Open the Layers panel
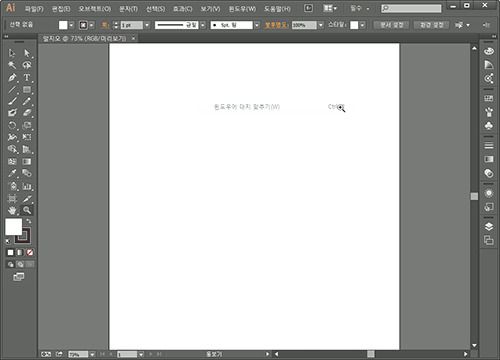500x360 pixels. (x=489, y=226)
